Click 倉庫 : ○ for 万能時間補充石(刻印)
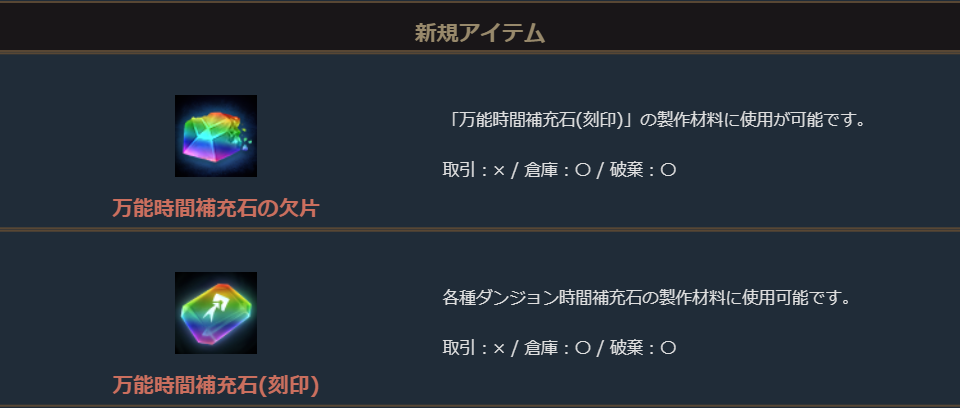This screenshot has width=960, height=408. pyautogui.click(x=558, y=347)
